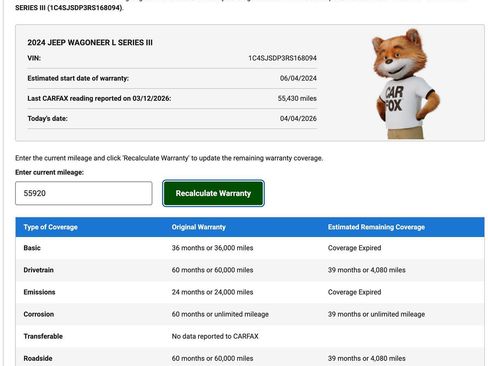Click the 'Corrosion' coverage row label

[39, 314]
